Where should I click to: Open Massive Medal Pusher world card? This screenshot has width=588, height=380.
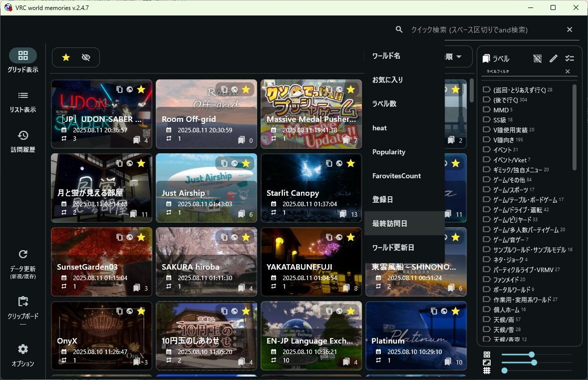click(311, 114)
